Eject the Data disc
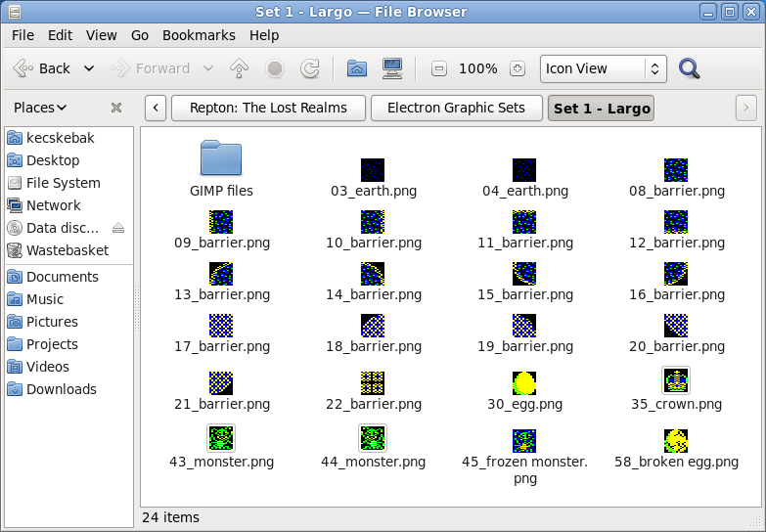The image size is (766, 532). point(118,228)
